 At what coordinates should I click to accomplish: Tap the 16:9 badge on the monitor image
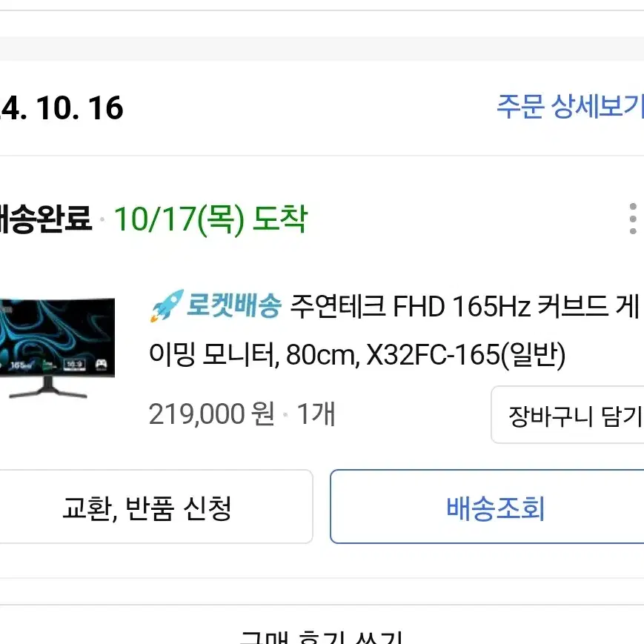tap(74, 365)
